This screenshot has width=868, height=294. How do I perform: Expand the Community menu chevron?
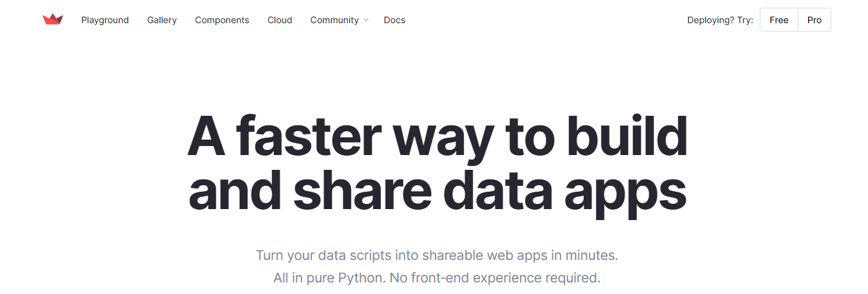[366, 20]
